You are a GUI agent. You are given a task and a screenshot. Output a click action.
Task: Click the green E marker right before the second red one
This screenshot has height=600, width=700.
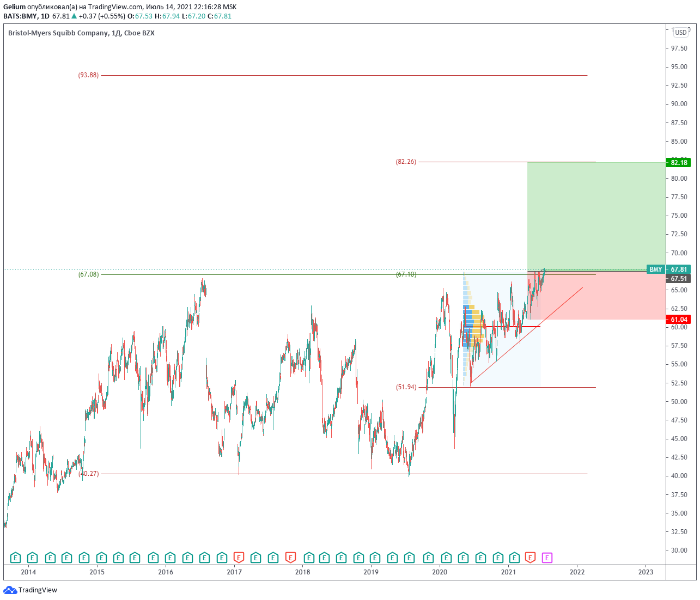coord(272,558)
